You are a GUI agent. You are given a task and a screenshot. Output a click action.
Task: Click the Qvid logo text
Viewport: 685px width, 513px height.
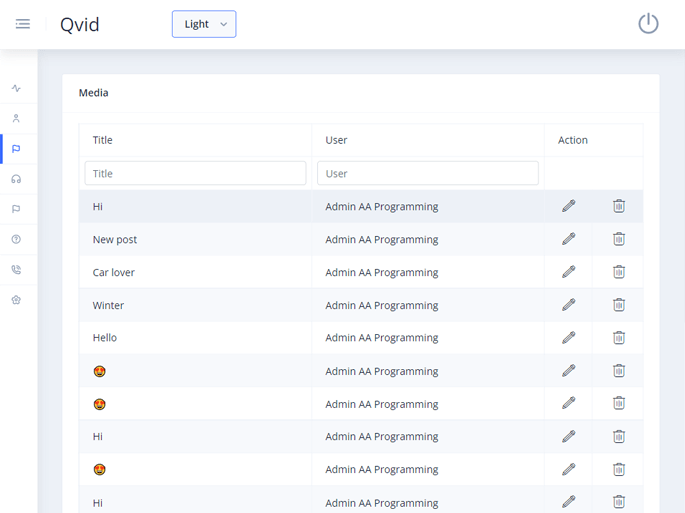click(x=80, y=25)
